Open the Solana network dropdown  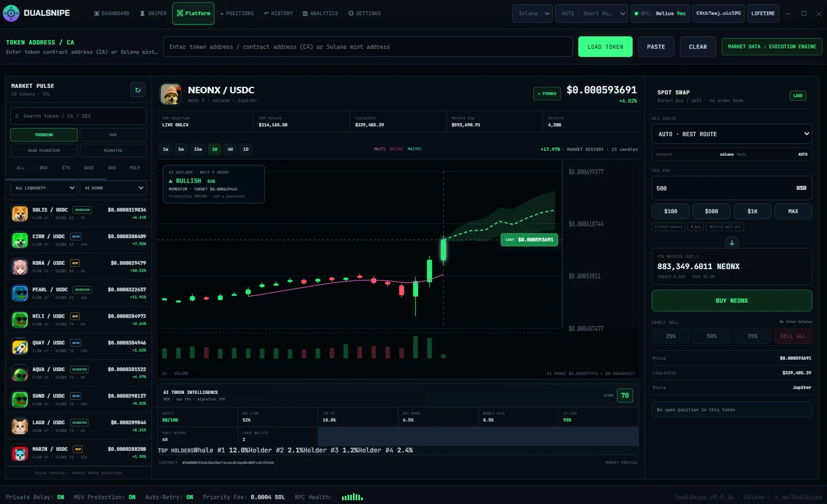[x=532, y=14]
